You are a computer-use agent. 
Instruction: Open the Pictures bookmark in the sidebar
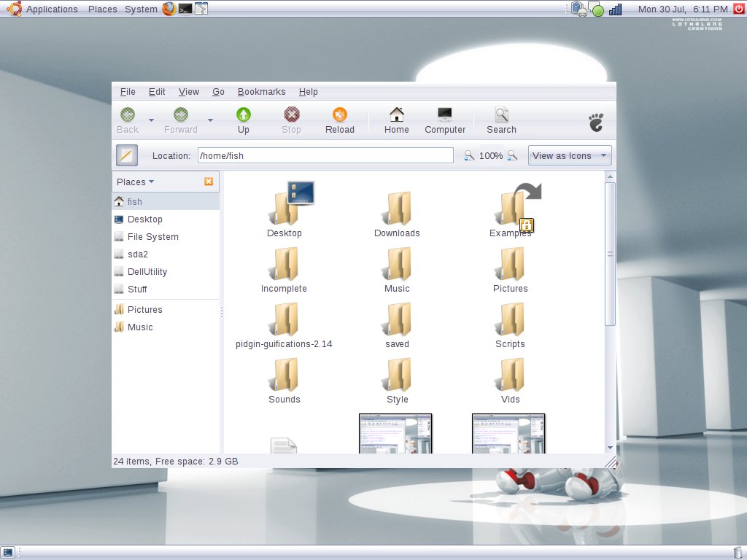[144, 309]
